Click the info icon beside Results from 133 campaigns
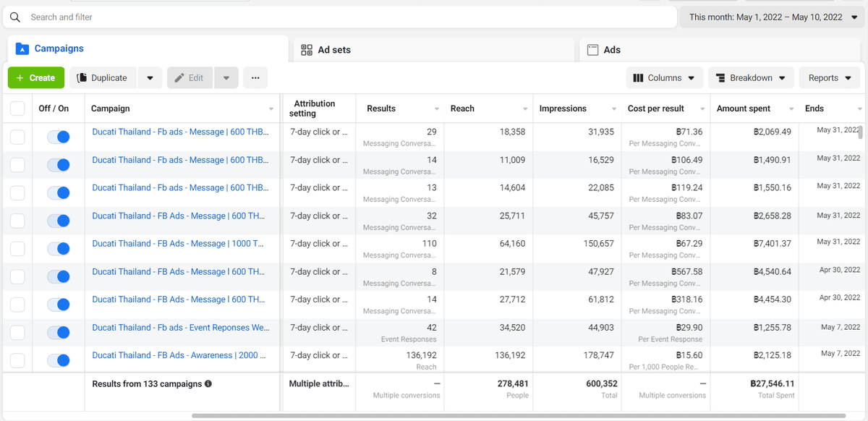The height and width of the screenshot is (421, 868). click(x=208, y=384)
